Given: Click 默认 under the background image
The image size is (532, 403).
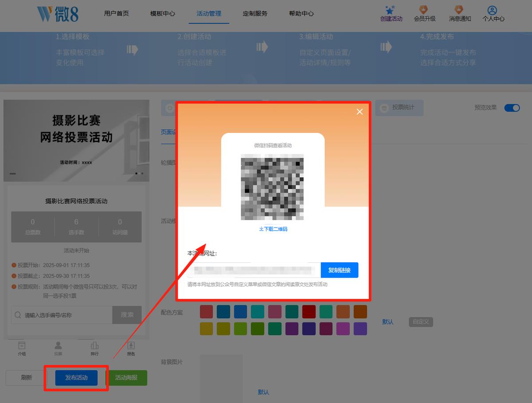Looking at the screenshot, I should coord(263,392).
